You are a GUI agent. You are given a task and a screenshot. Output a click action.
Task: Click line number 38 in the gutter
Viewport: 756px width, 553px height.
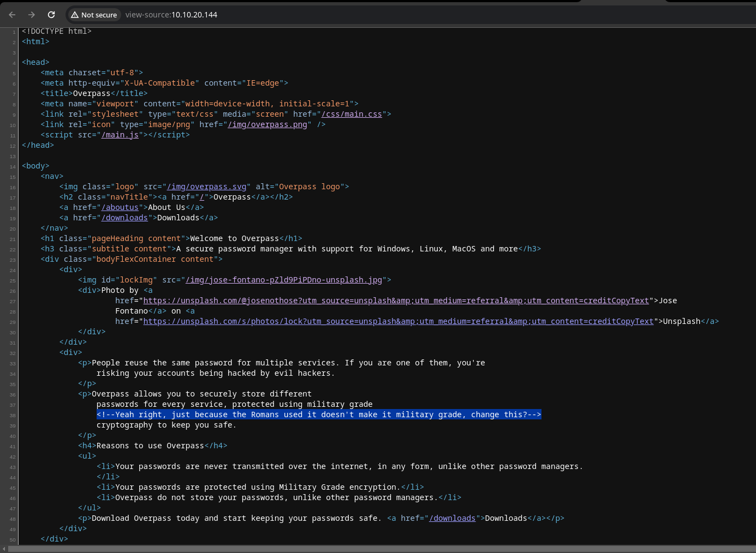(13, 415)
